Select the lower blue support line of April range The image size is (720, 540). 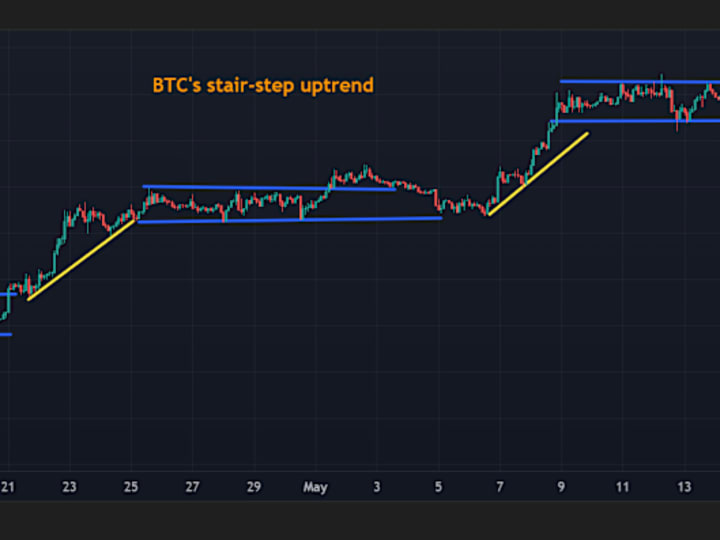290,220
